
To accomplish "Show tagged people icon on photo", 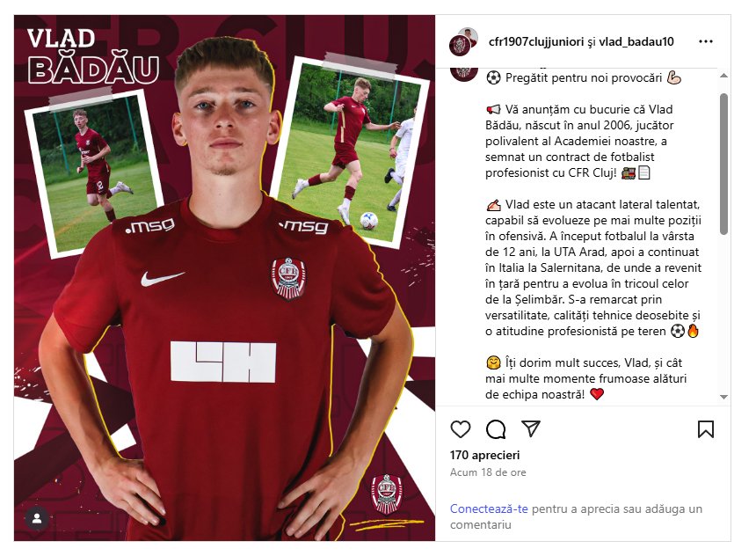I will tap(37, 519).
